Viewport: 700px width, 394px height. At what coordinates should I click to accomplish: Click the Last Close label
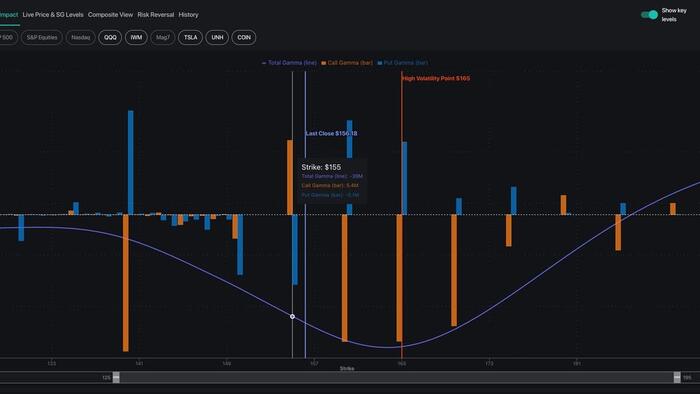point(331,133)
